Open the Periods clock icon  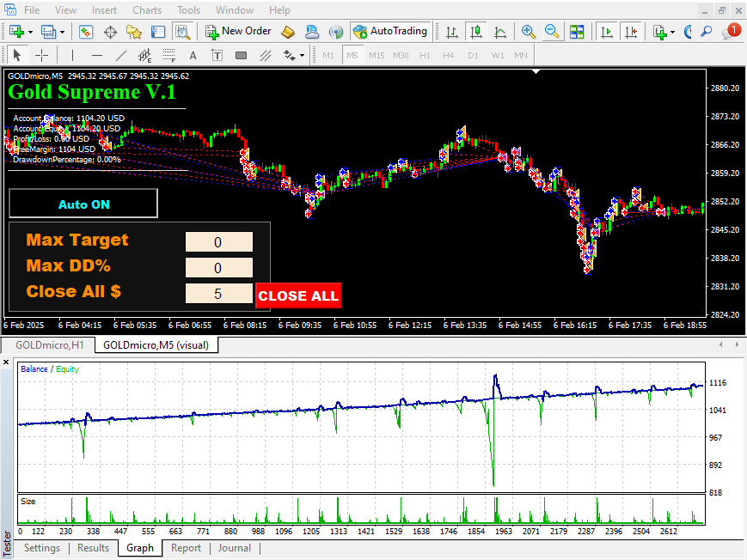(688, 32)
